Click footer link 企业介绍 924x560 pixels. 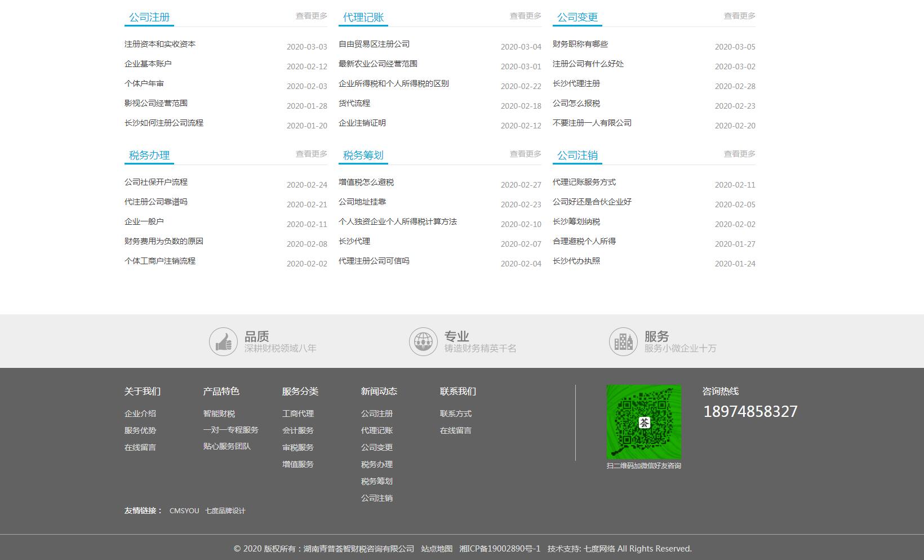(140, 414)
